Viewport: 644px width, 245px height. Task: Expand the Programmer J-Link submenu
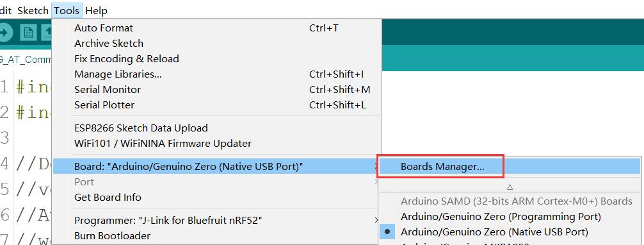pyautogui.click(x=376, y=221)
